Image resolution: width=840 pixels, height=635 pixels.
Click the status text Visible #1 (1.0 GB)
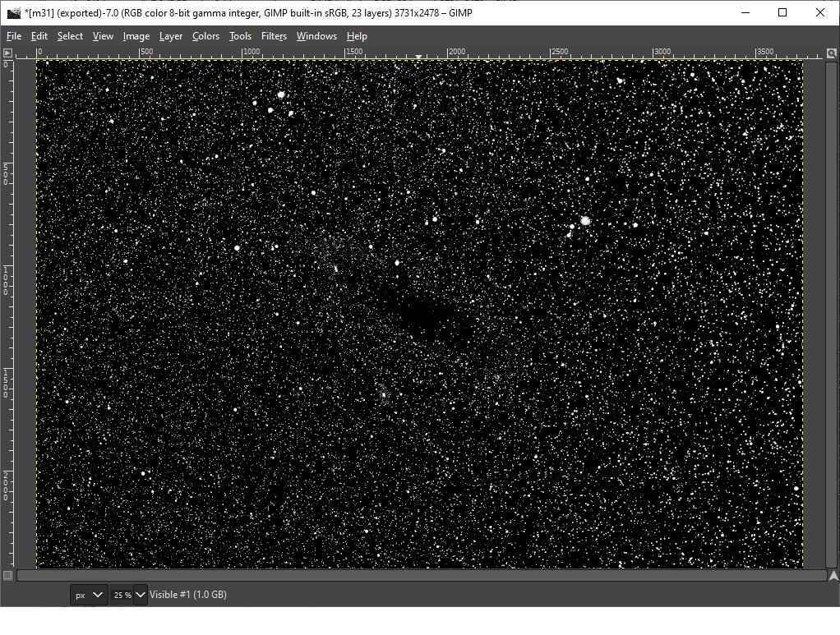tap(188, 595)
